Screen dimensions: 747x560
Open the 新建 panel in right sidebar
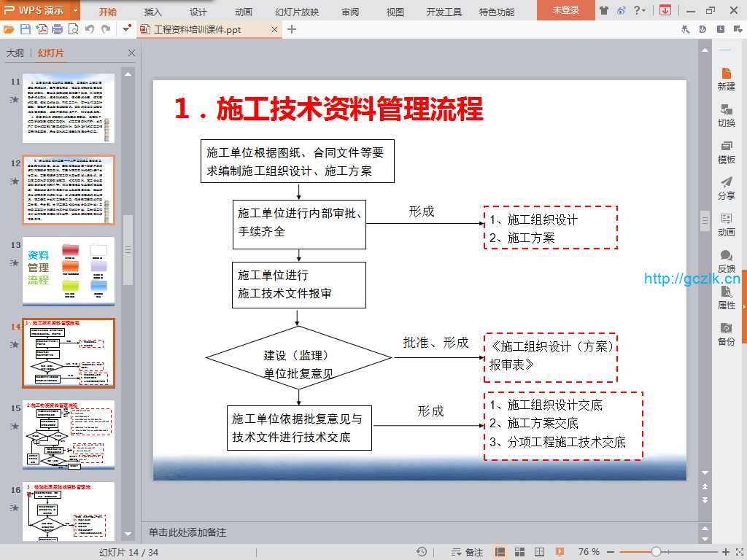pos(726,79)
